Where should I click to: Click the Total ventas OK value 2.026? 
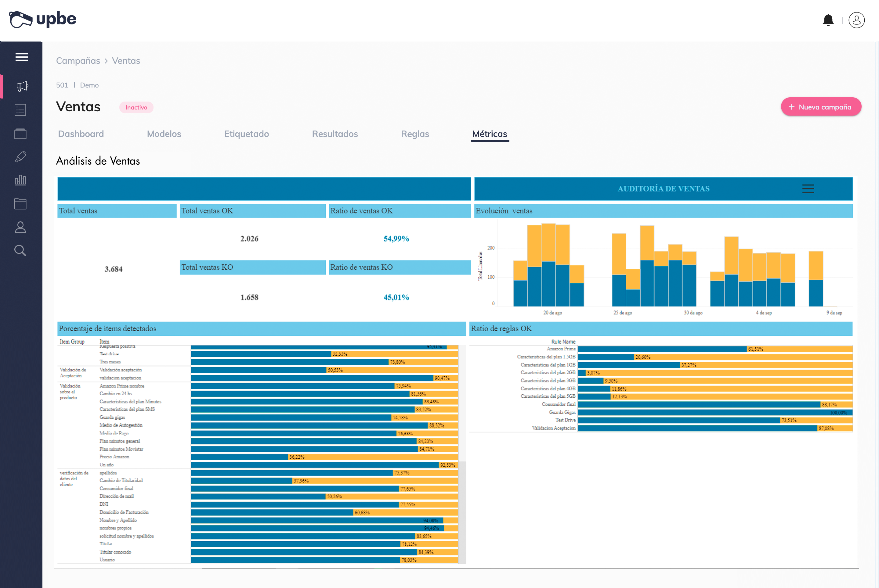(249, 238)
